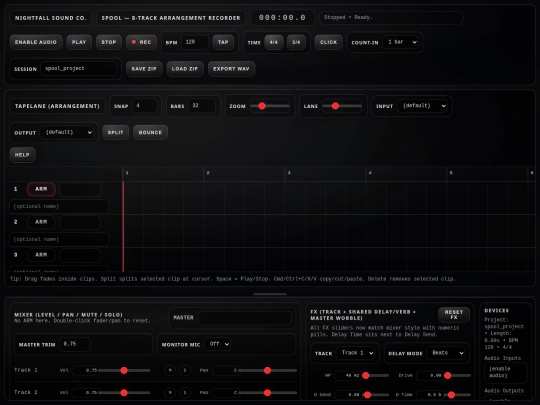Viewport: 540px width, 405px height.
Task: Click the horizontal panel divider handle
Action: pyautogui.click(x=270, y=294)
